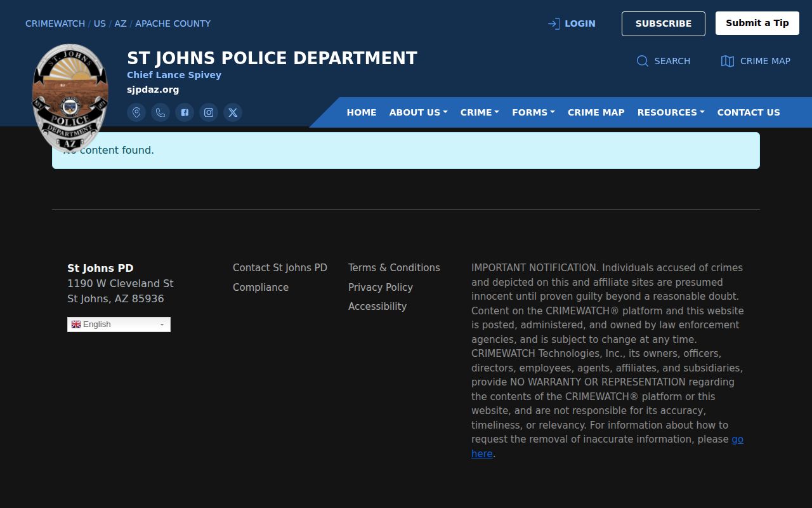This screenshot has width=812, height=508.
Task: Click the Submit a Tip button
Action: coord(757,23)
